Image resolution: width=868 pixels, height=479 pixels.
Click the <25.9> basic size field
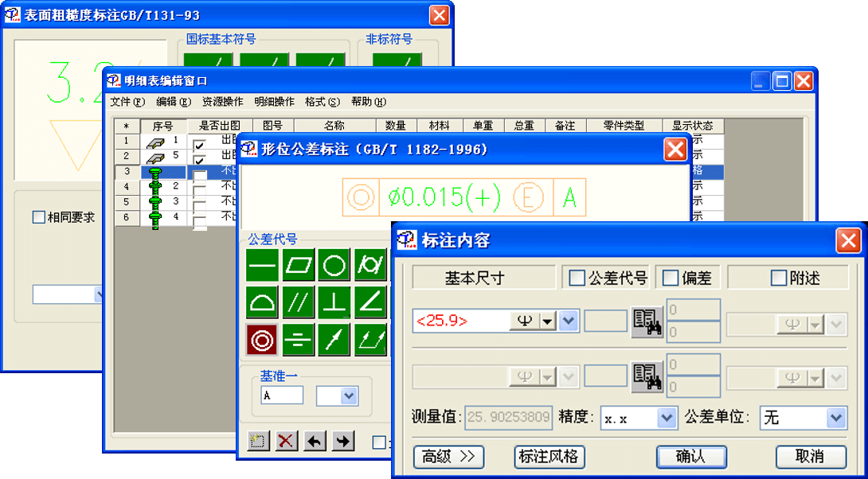click(x=460, y=321)
